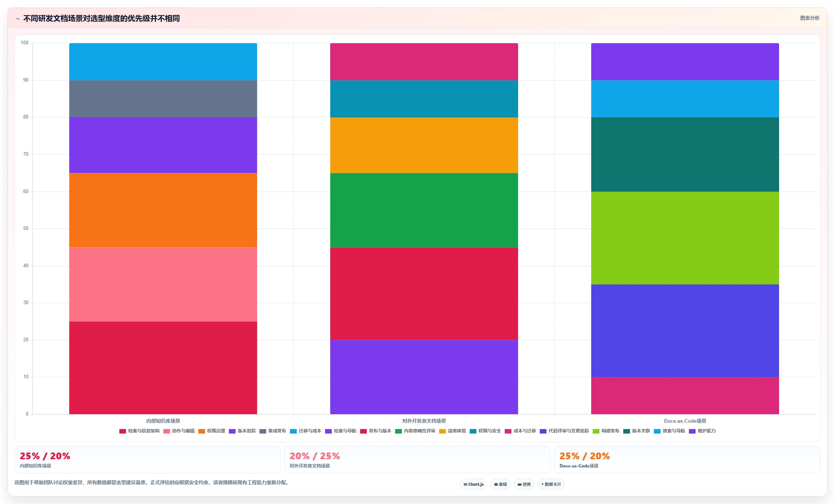
Task: Click the amber segment of 对外开发者文档场景 bar
Action: pyautogui.click(x=424, y=145)
